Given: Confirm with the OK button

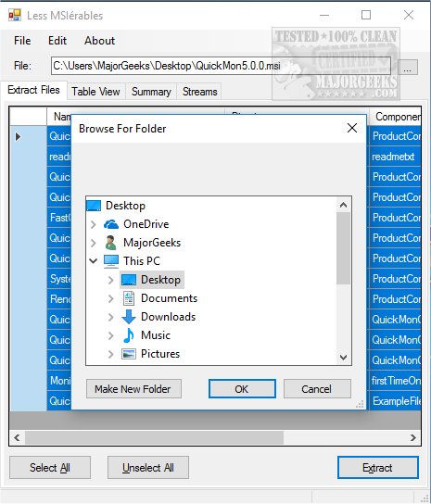Looking at the screenshot, I should click(x=242, y=389).
